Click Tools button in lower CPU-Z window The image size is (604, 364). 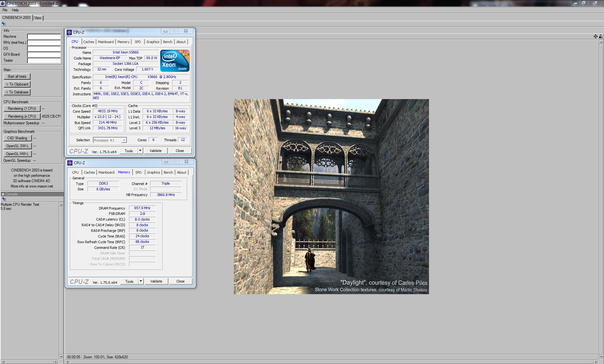129,281
